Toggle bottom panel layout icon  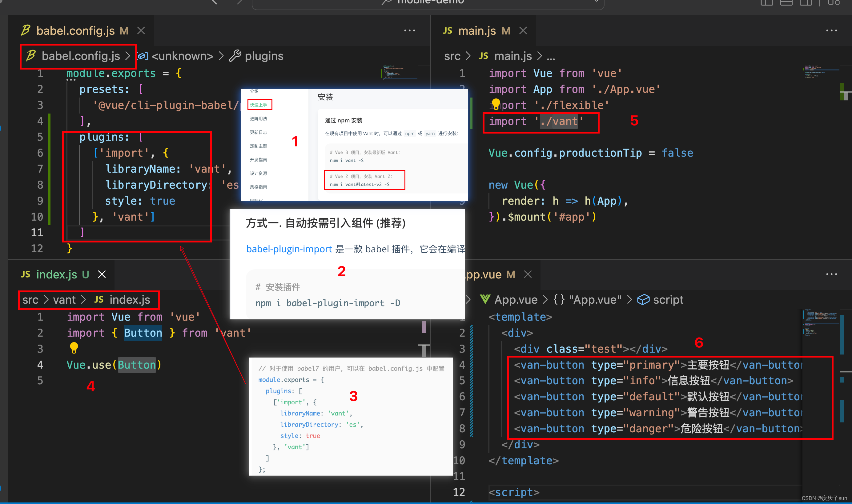point(786,2)
